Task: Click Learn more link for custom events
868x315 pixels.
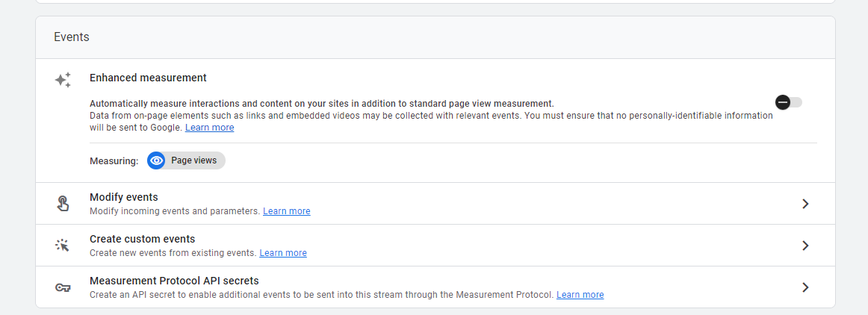Action: [282, 253]
